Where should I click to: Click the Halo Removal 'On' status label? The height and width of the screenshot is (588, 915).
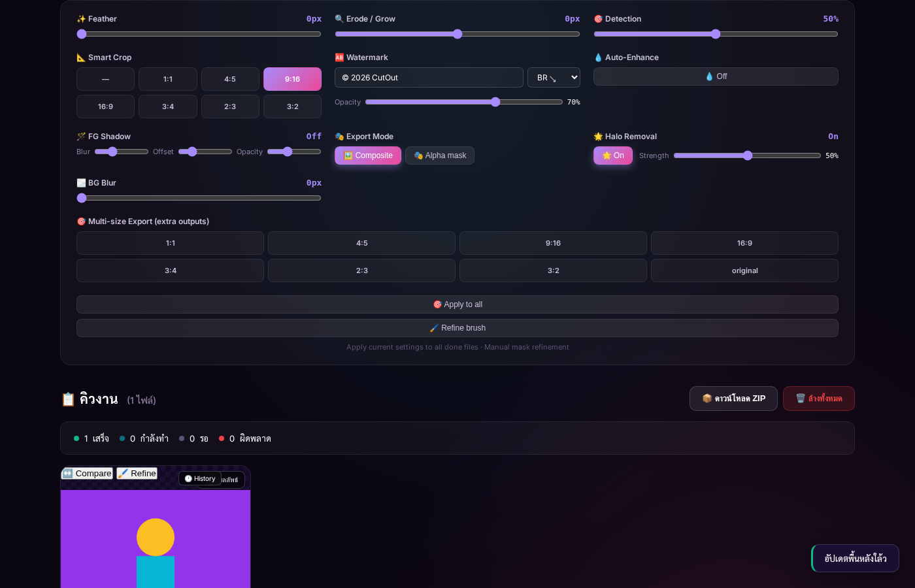coord(833,137)
